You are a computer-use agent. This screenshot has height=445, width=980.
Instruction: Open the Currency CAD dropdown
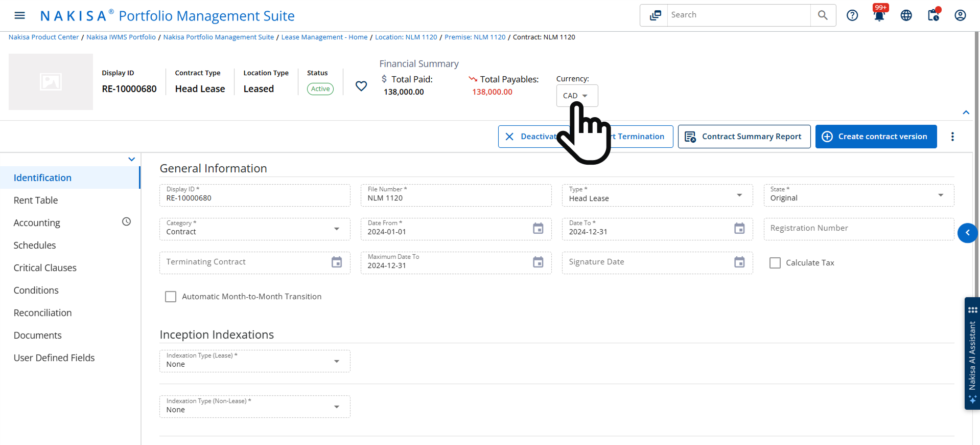coord(576,96)
